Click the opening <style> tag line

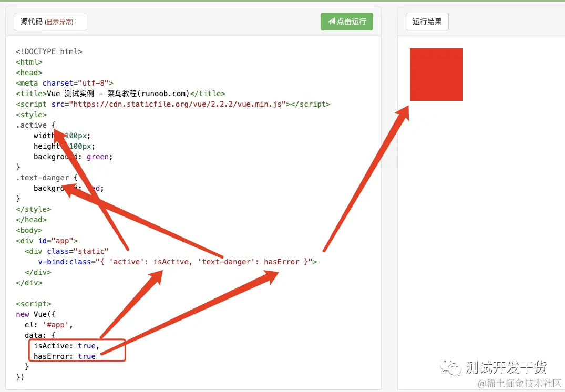pyautogui.click(x=32, y=115)
